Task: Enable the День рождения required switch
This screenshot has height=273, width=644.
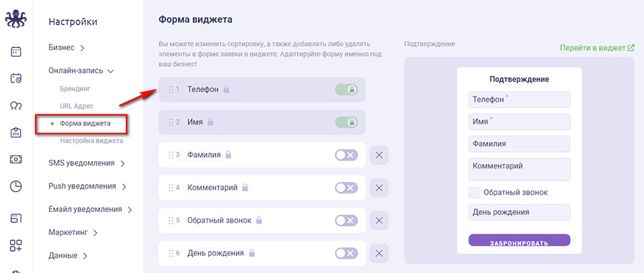Action: [x=346, y=253]
